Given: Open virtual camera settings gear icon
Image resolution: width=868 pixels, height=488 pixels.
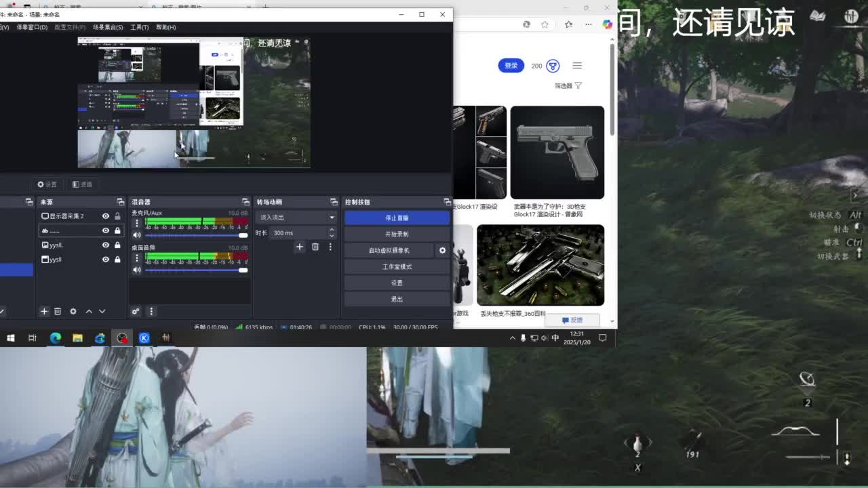Looking at the screenshot, I should tap(442, 250).
